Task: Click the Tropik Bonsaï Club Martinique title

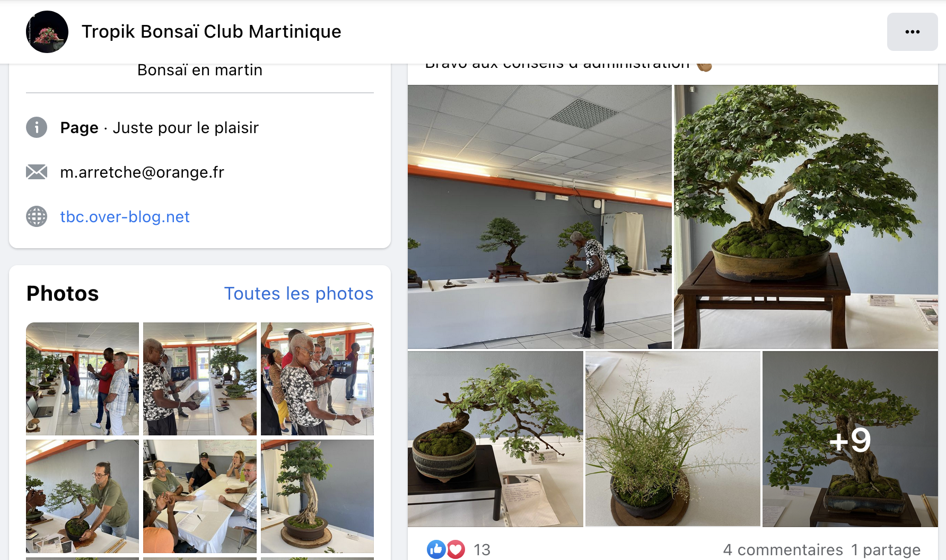Action: (211, 31)
